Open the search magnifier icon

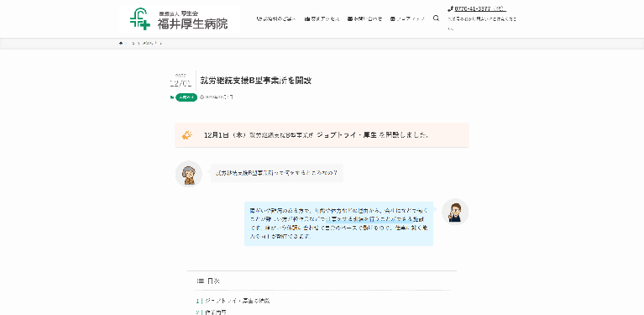[436, 18]
